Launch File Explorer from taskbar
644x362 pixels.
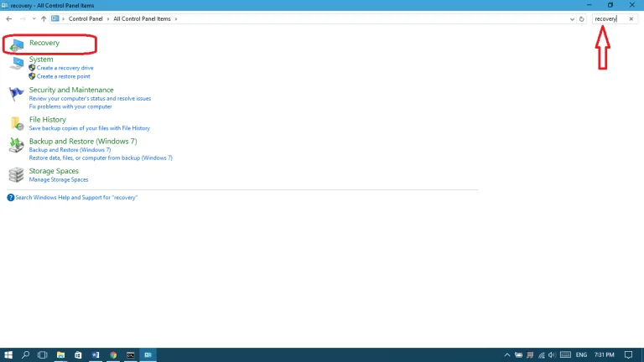point(60,355)
